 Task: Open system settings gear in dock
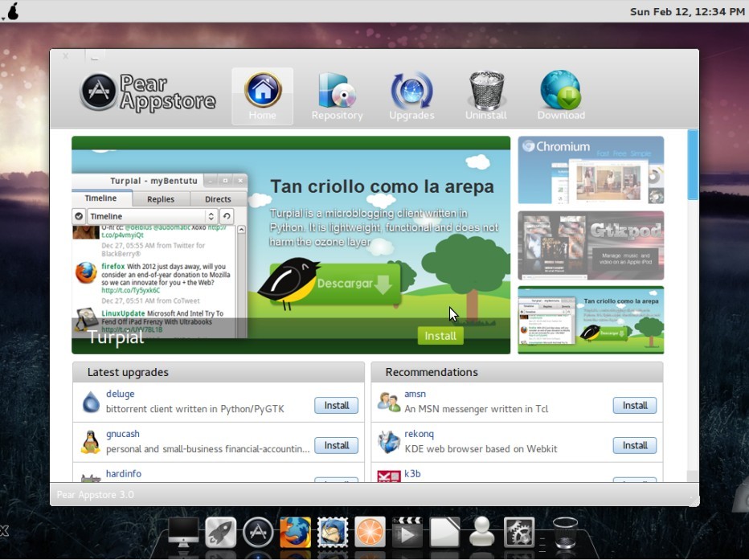pos(519,532)
